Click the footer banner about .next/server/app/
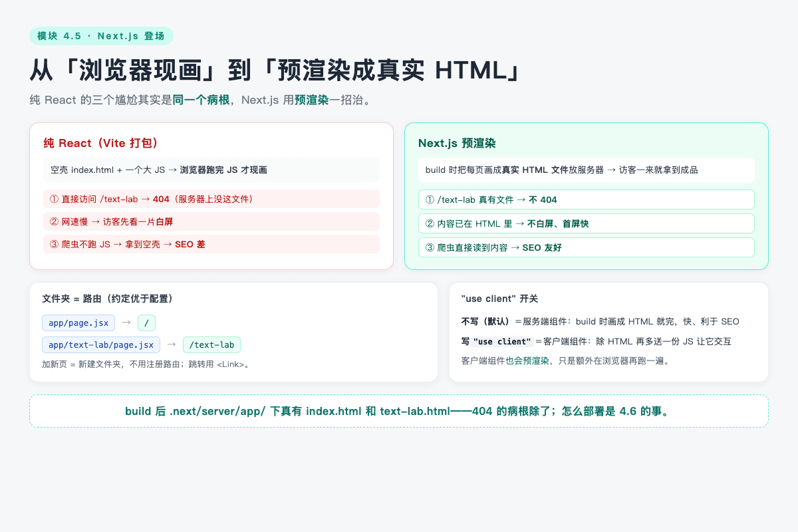 (399, 411)
